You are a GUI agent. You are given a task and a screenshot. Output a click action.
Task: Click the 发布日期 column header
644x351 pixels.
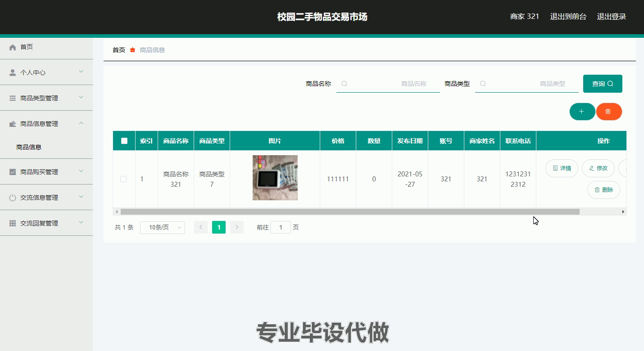[410, 141]
